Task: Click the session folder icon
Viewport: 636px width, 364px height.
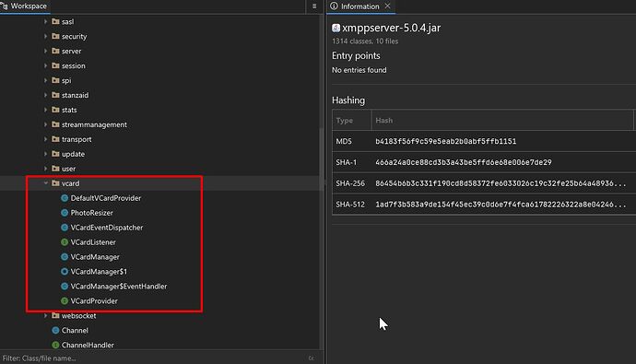Action: [55, 65]
